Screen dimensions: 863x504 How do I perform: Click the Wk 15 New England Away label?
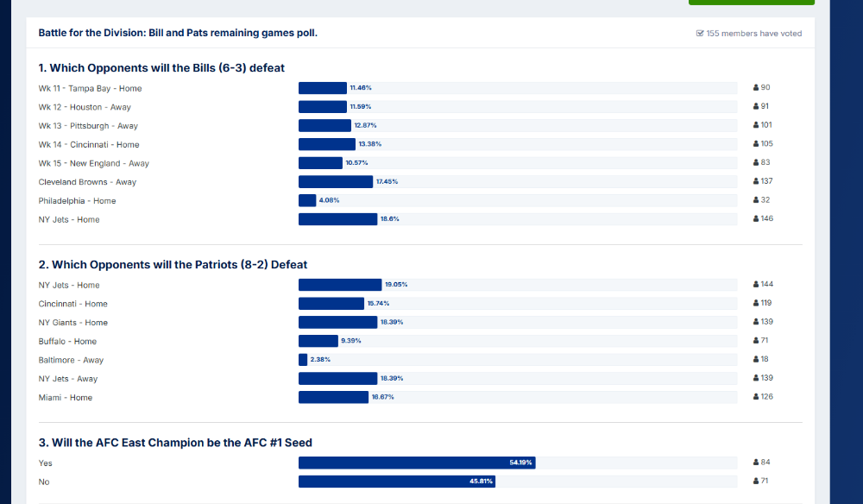pyautogui.click(x=94, y=163)
